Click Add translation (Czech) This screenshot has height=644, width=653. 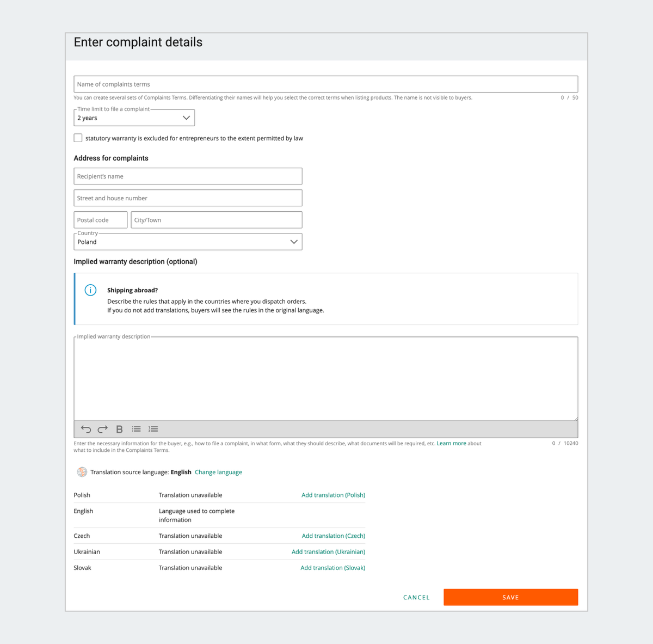[x=333, y=536]
